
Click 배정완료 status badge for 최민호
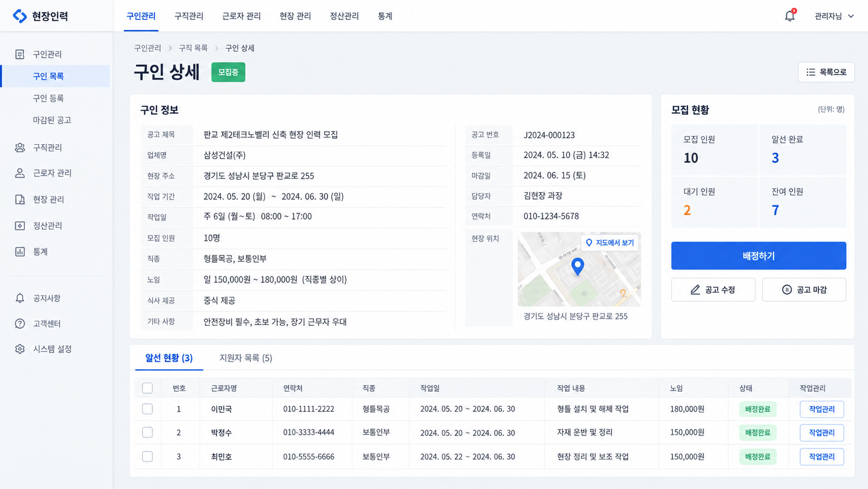(758, 456)
